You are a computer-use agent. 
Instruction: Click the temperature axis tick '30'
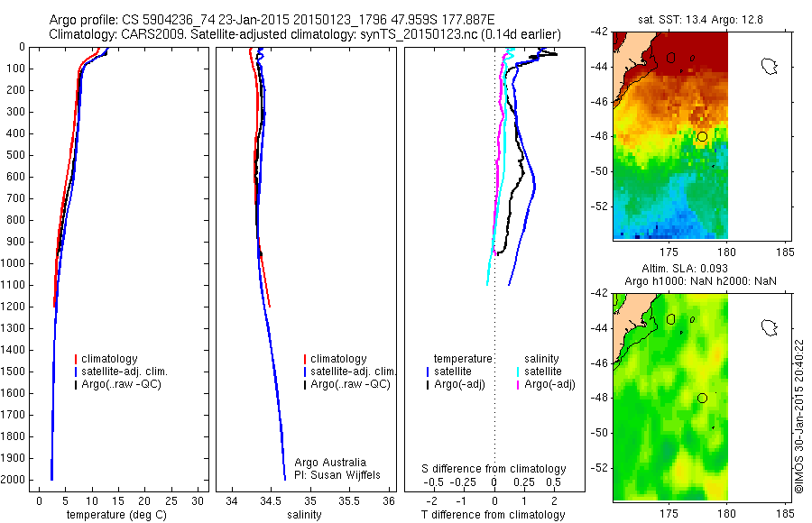(x=198, y=501)
